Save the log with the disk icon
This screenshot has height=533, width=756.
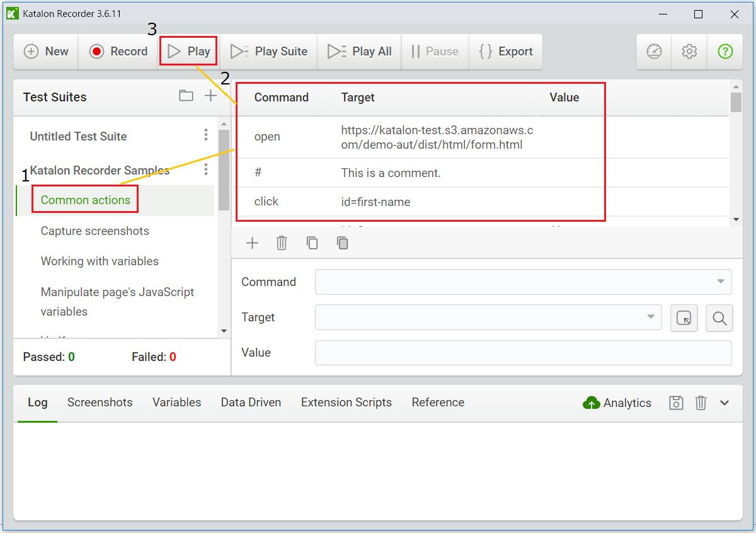tap(676, 403)
